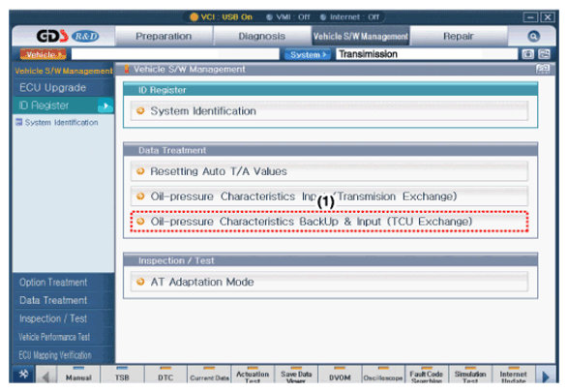This screenshot has width=568, height=392.
Task: Switch to the Diagnosis tab
Action: tap(262, 36)
